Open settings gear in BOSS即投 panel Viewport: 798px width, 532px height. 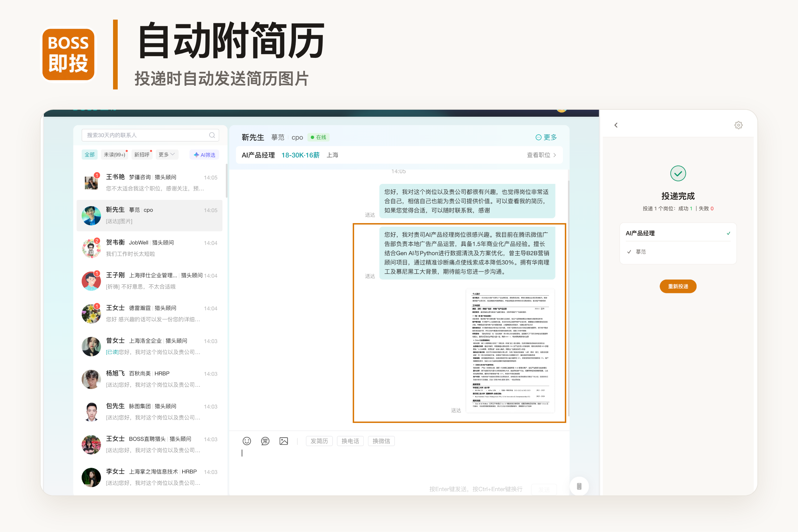point(738,125)
